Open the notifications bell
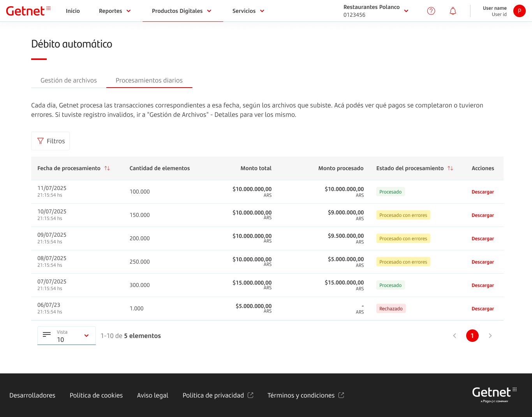 pos(453,11)
